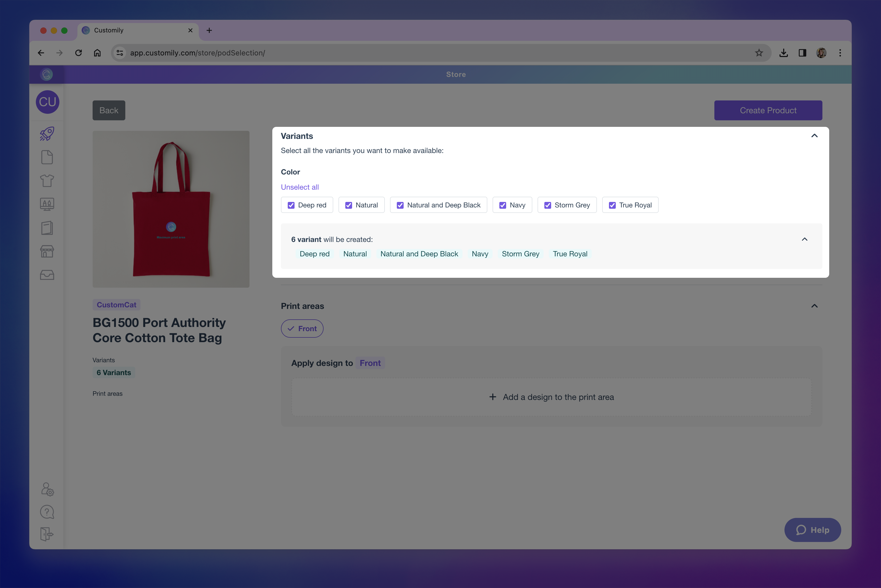
Task: Collapse the Print areas section
Action: pos(814,306)
